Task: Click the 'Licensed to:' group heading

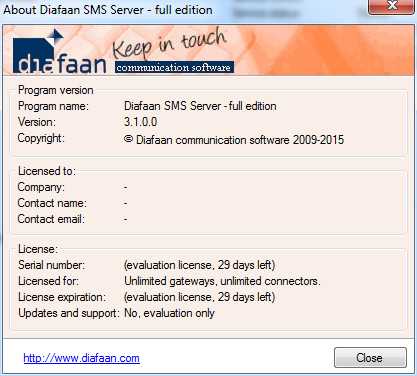Action: click(47, 171)
